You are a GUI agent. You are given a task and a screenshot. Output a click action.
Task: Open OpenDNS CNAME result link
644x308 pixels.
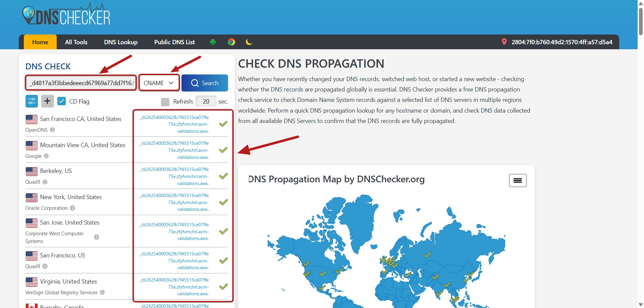click(x=174, y=124)
